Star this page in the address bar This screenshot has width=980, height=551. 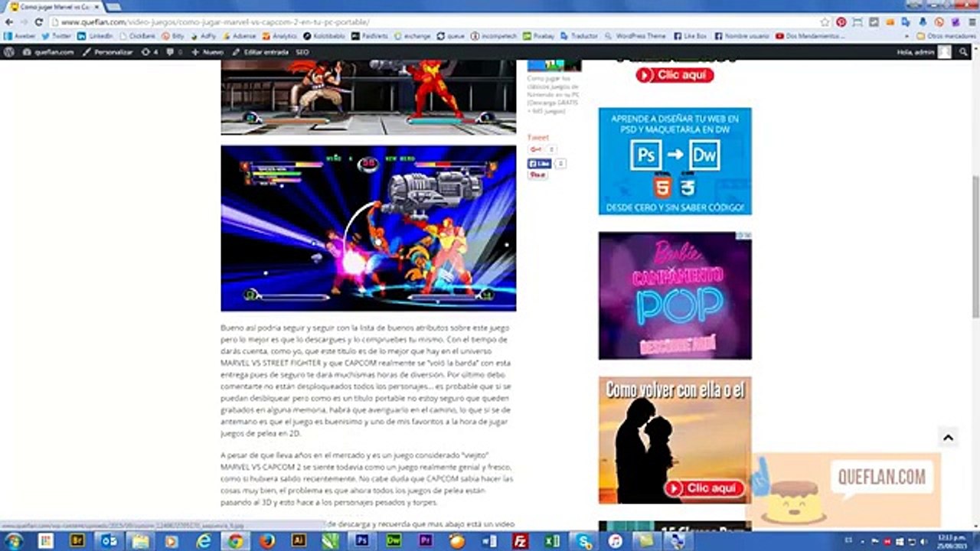[x=825, y=22]
